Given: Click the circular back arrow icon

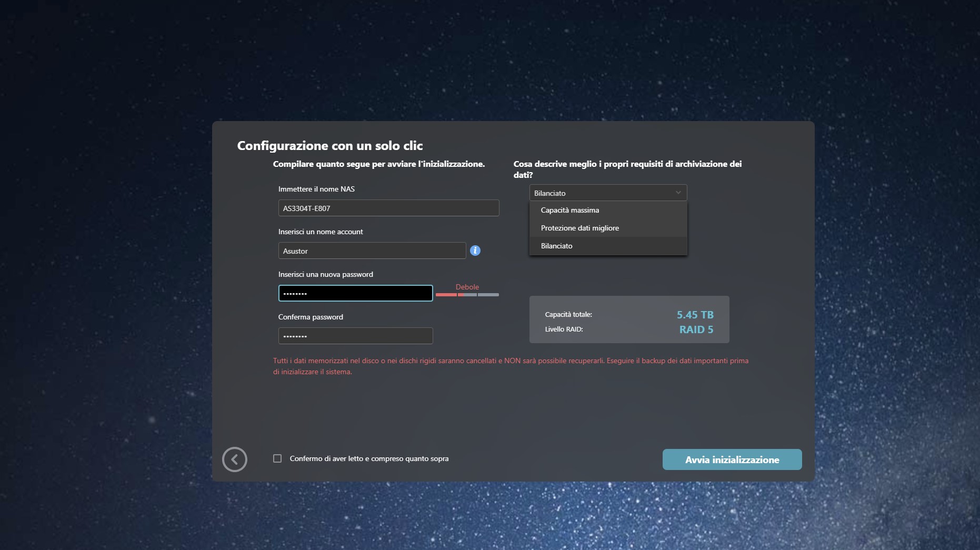Looking at the screenshot, I should pyautogui.click(x=235, y=459).
